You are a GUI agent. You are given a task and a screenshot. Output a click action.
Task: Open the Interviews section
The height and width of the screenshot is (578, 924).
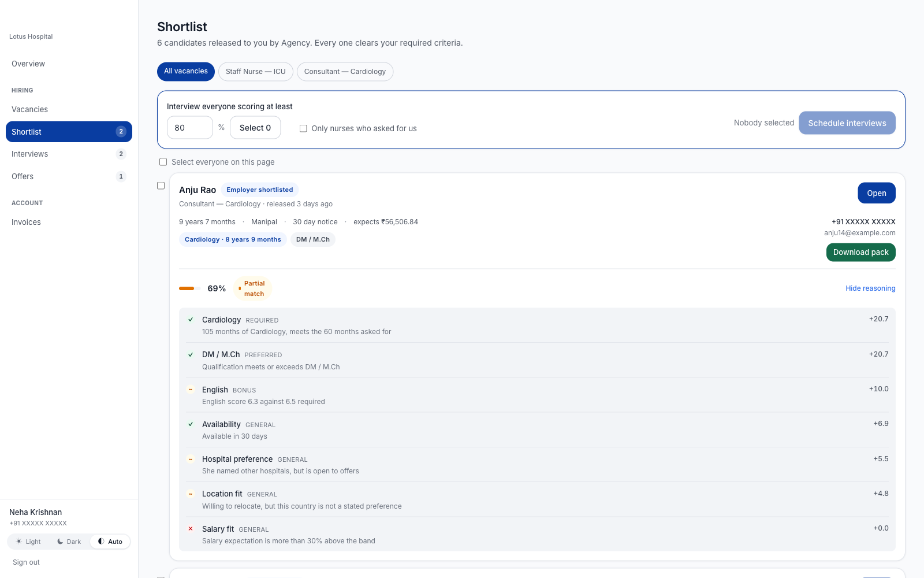pos(69,154)
